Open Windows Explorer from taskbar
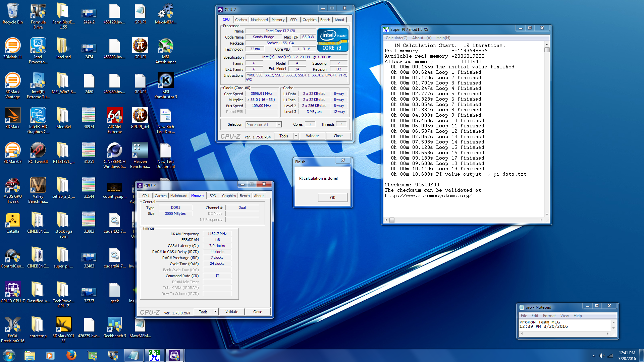Screen dimensions: 644x362 coord(30,355)
